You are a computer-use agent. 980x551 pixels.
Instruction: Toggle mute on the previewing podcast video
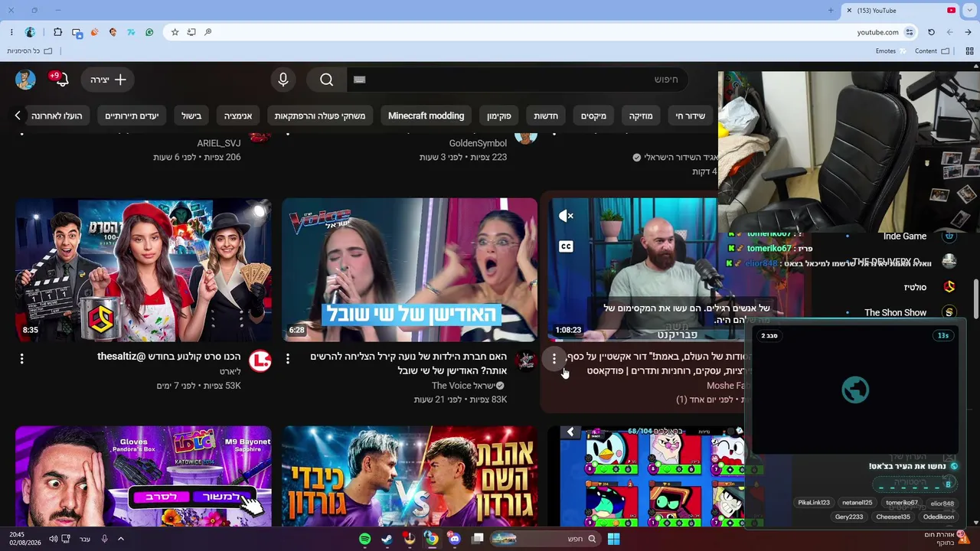[x=566, y=217]
